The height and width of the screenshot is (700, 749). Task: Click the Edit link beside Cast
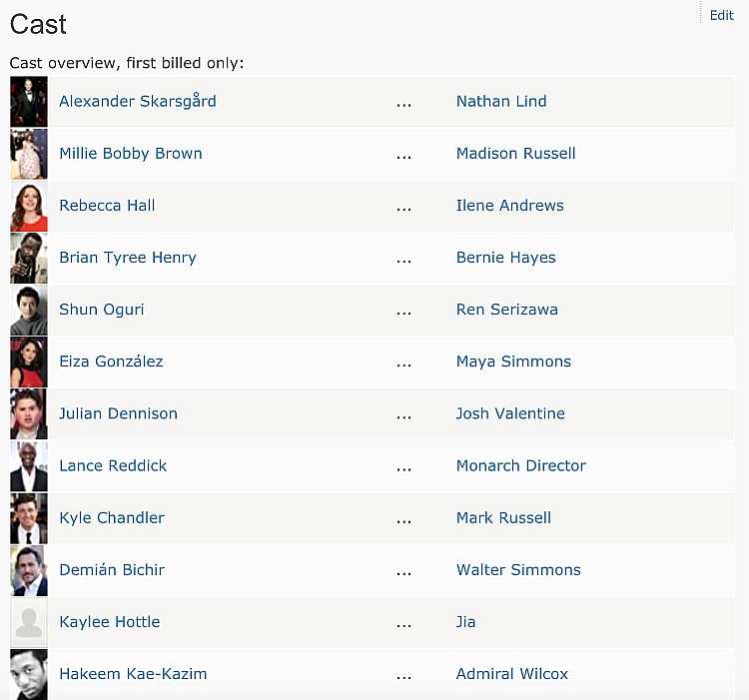[x=721, y=15]
